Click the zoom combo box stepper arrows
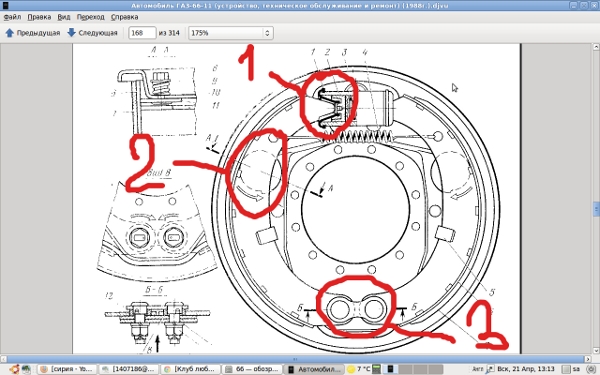 (267, 33)
